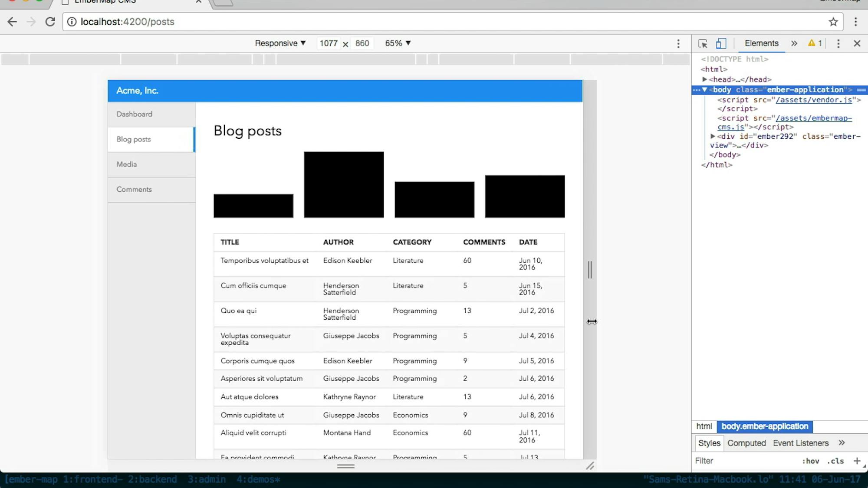
Task: Open the assets/vendor.js script link
Action: click(814, 100)
